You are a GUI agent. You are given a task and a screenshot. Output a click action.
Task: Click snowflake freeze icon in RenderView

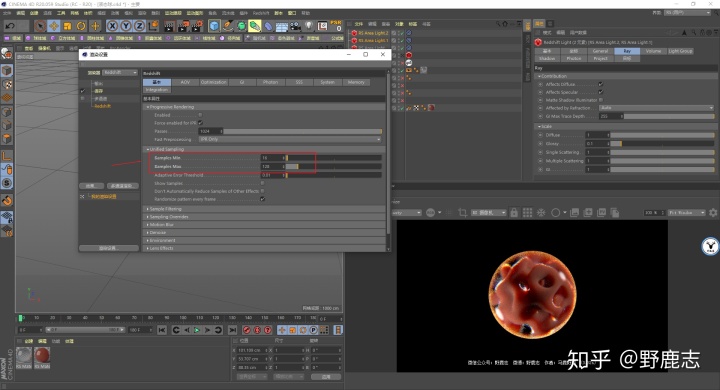[541, 213]
